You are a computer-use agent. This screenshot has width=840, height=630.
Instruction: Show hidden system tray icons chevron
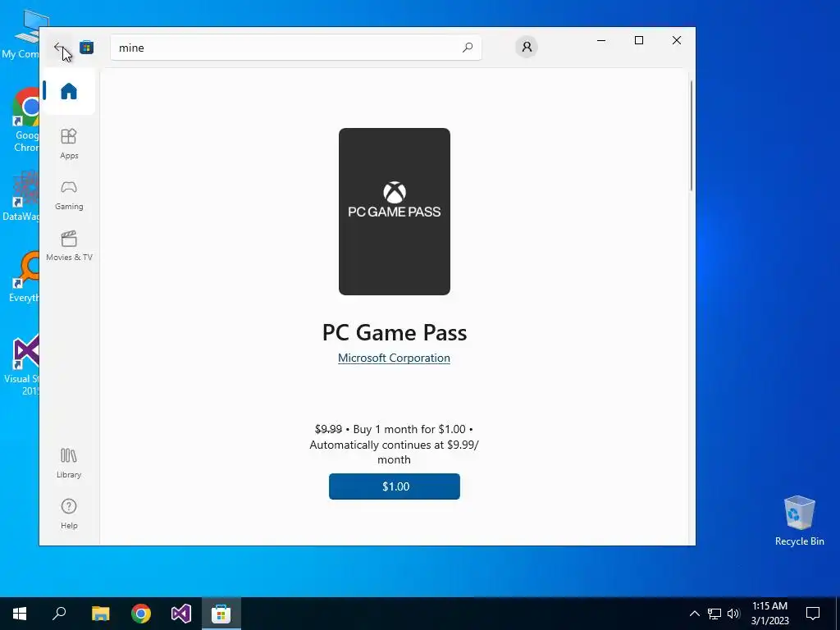click(694, 614)
